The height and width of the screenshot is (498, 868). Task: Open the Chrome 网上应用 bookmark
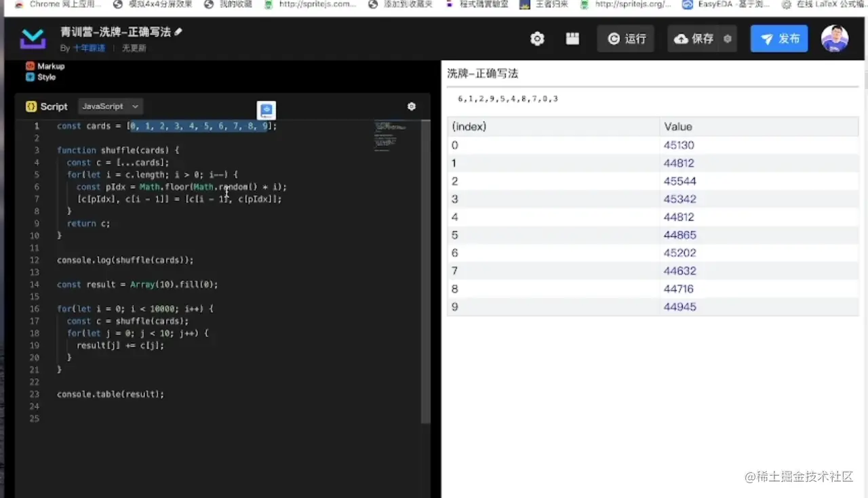[59, 4]
